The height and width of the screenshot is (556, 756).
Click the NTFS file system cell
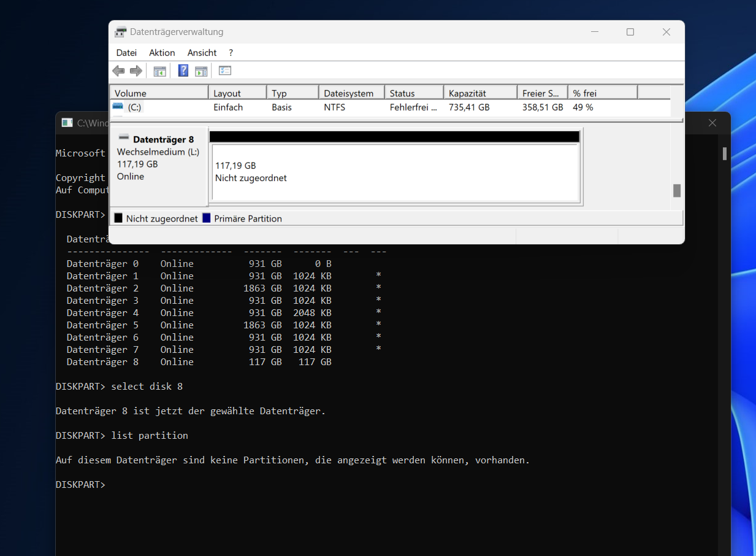click(335, 107)
